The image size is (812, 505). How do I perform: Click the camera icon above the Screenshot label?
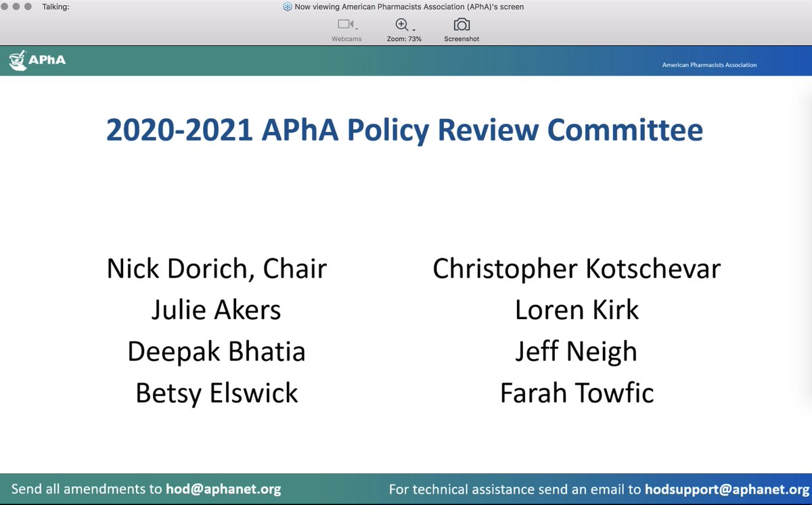click(x=461, y=24)
